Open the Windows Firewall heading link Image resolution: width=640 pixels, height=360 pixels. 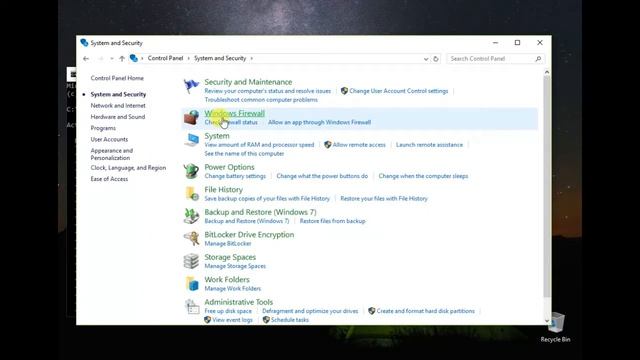pos(234,113)
